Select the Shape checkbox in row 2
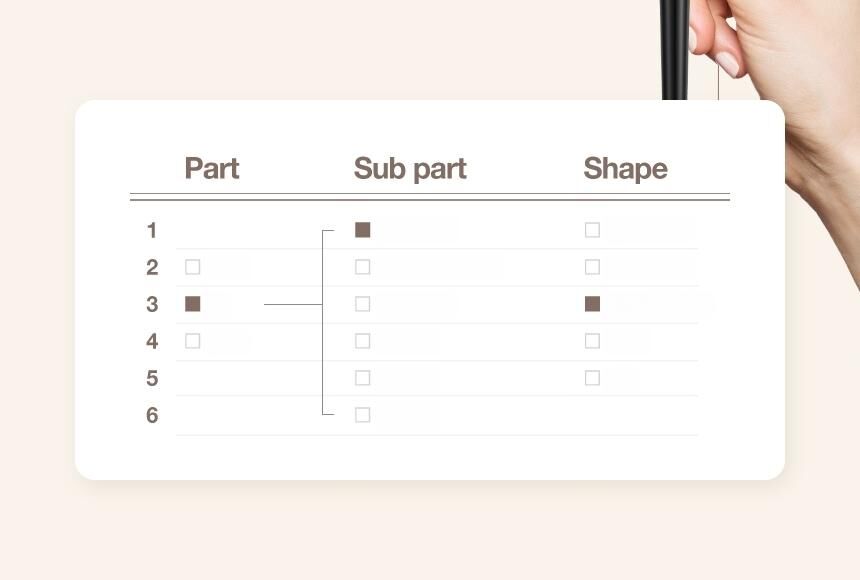 (593, 267)
